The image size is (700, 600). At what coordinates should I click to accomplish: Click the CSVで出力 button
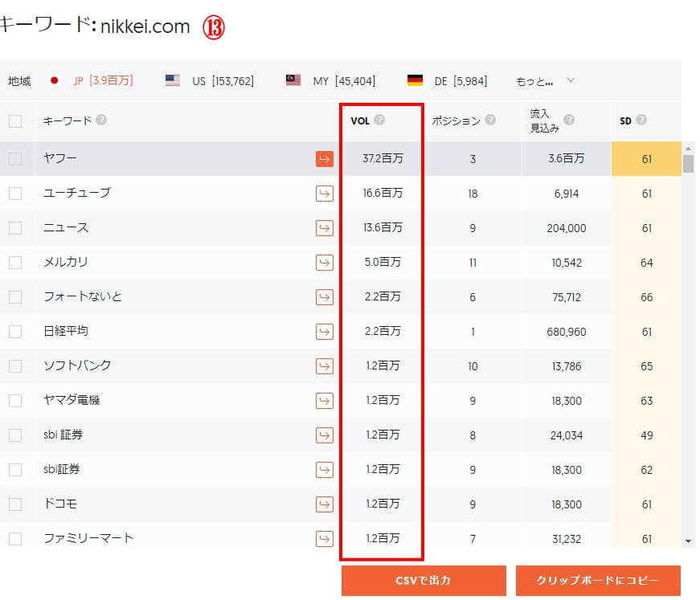coord(424,581)
